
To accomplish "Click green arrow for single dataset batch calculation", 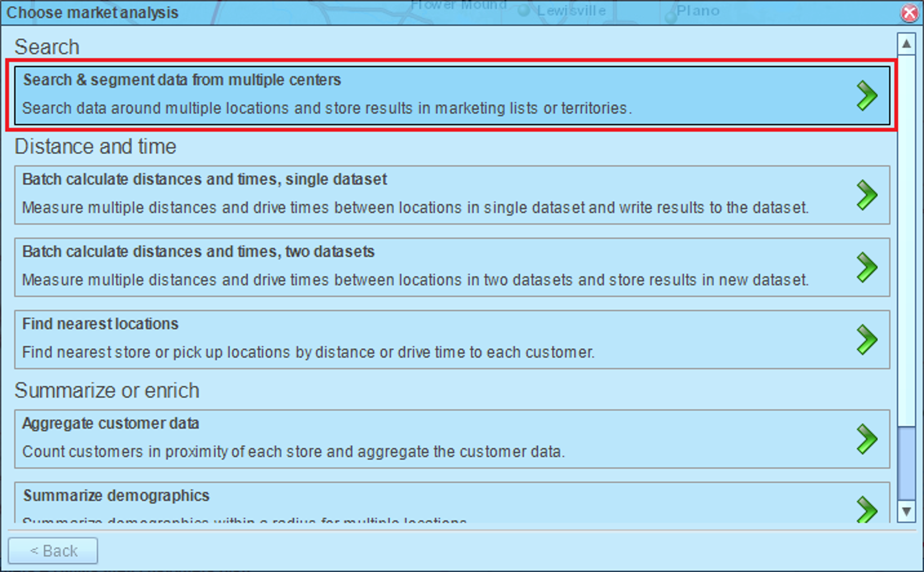I will (867, 195).
